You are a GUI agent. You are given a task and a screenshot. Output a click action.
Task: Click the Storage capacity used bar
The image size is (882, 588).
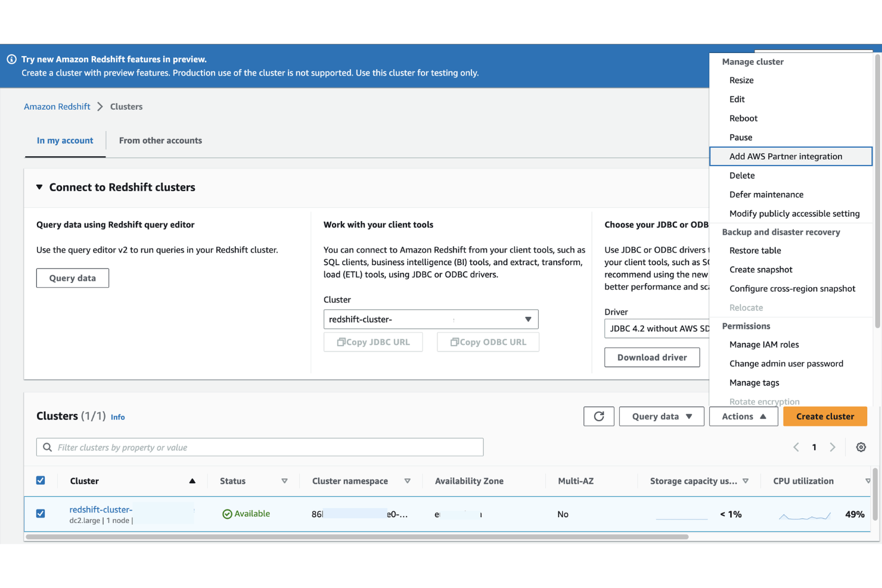pos(682,519)
